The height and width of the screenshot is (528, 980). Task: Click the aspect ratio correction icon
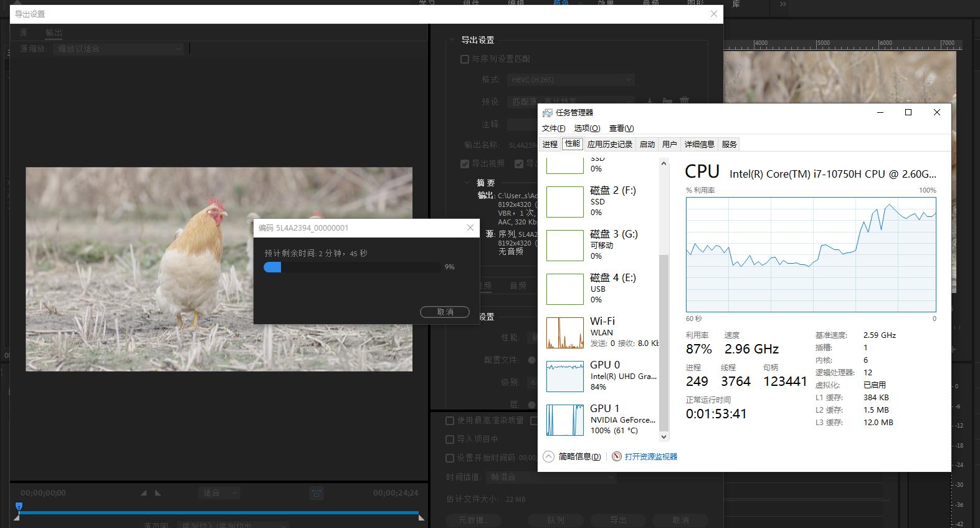pyautogui.click(x=316, y=493)
